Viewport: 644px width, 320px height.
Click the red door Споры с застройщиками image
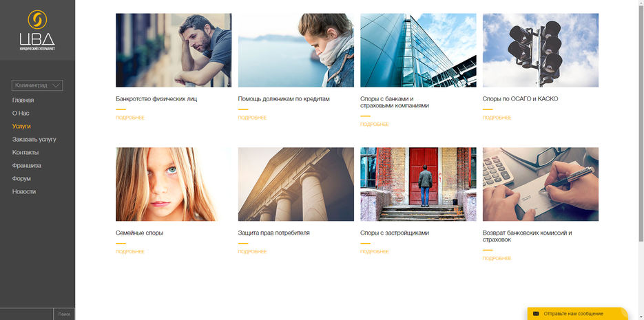point(418,184)
